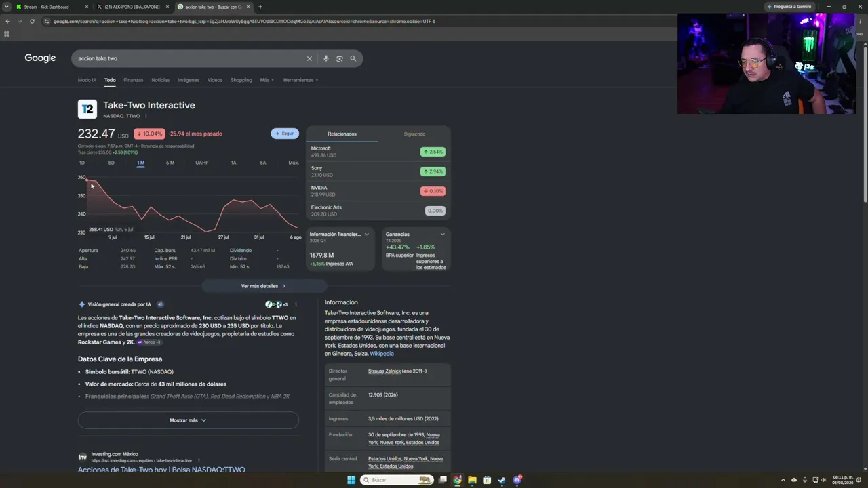Open site information icon in address bar
Viewport: 868px width, 488px height.
46,21
